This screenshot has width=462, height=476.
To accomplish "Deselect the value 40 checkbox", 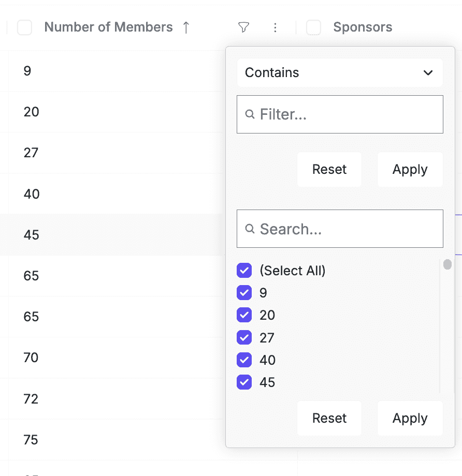I will click(244, 360).
